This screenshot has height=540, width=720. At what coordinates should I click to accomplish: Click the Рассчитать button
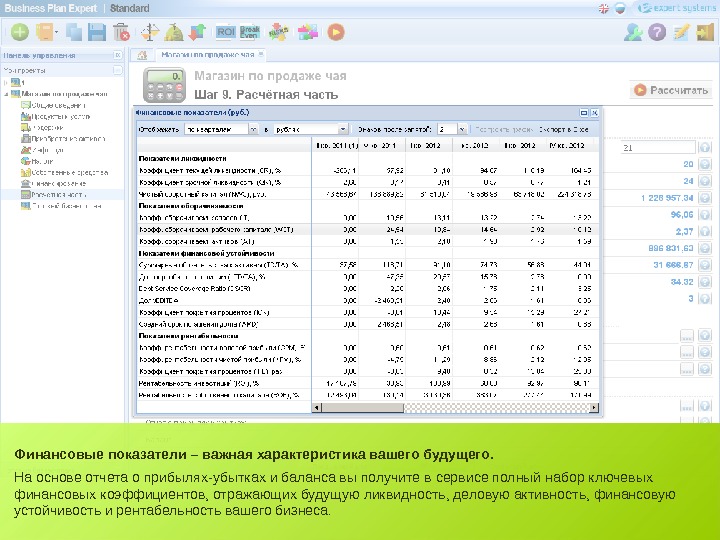point(671,90)
